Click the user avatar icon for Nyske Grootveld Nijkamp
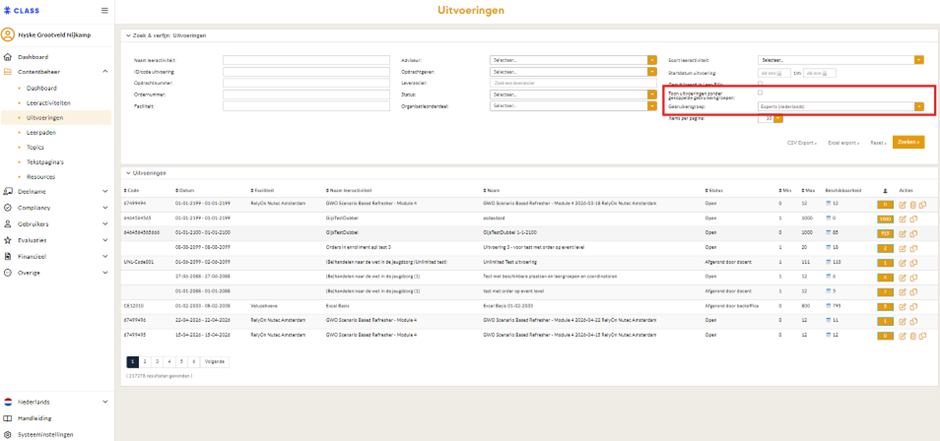Image resolution: width=940 pixels, height=441 pixels. click(8, 35)
